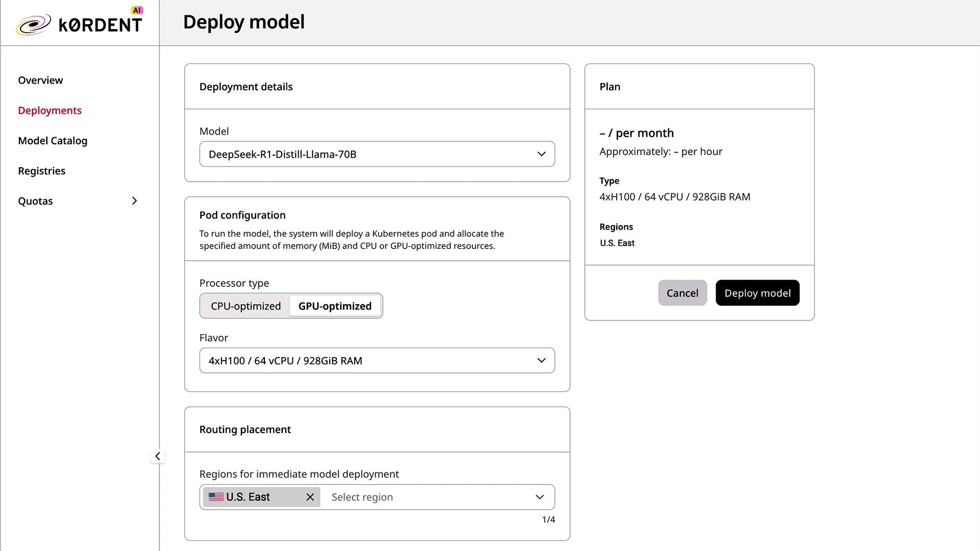Image resolution: width=980 pixels, height=551 pixels.
Task: Click the AI badge above the logo
Action: 137,10
